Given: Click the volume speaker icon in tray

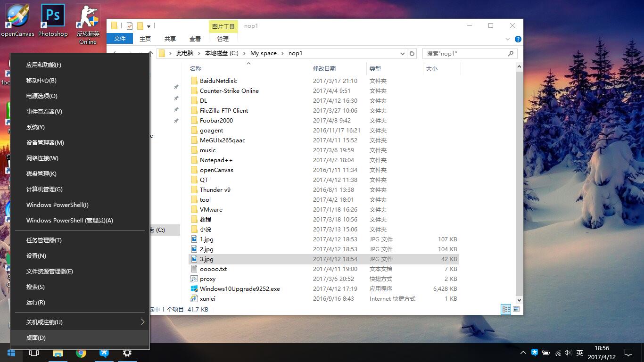Looking at the screenshot, I should click(x=568, y=353).
